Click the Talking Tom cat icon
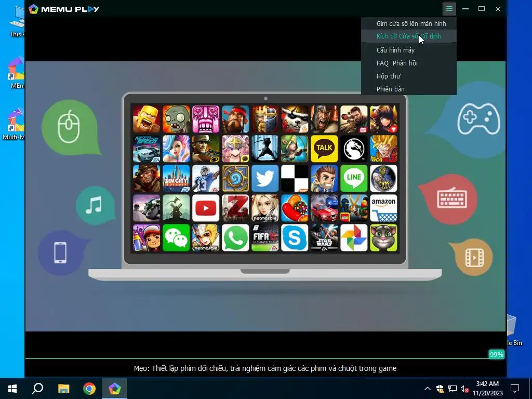This screenshot has height=399, width=532. pos(383,237)
